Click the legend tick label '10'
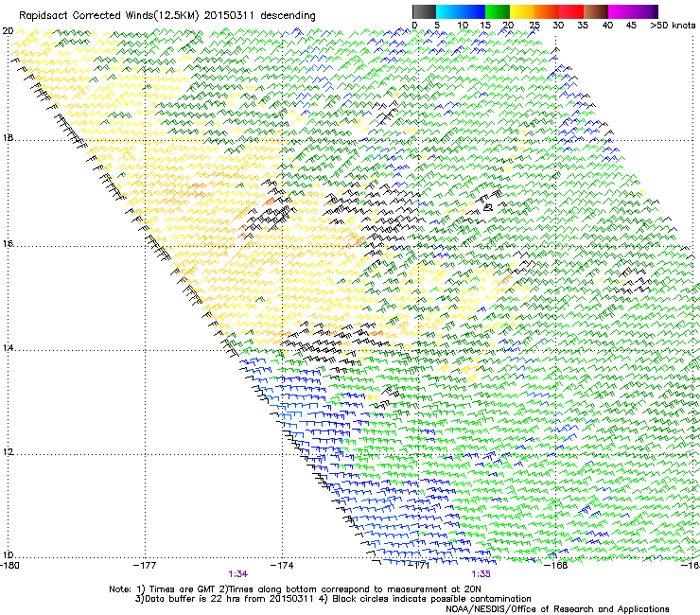Viewport: 700px width, 615px height. point(463,26)
